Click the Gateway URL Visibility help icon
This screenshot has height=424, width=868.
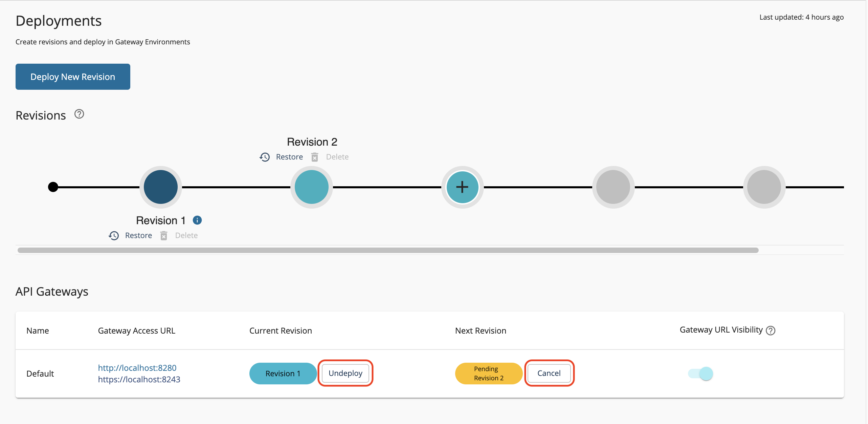coord(771,331)
